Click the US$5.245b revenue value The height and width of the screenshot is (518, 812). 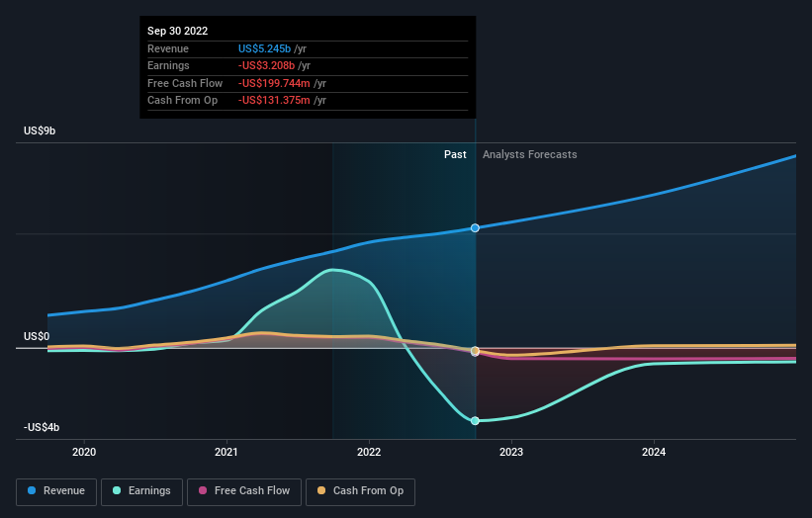click(x=264, y=48)
